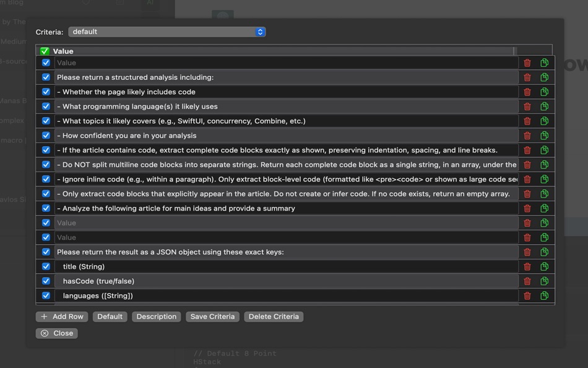Duplicate the 'hasCode (true/false)' row

545,281
